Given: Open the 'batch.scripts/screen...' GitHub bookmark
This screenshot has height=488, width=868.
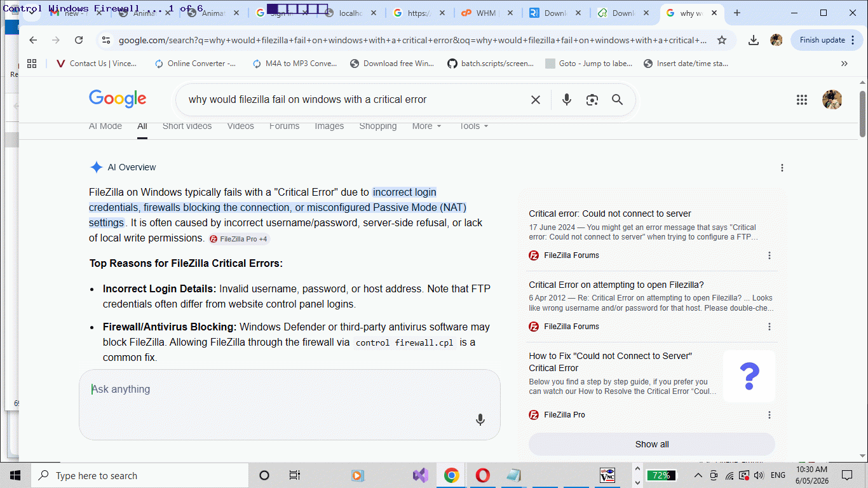Looking at the screenshot, I should point(491,64).
